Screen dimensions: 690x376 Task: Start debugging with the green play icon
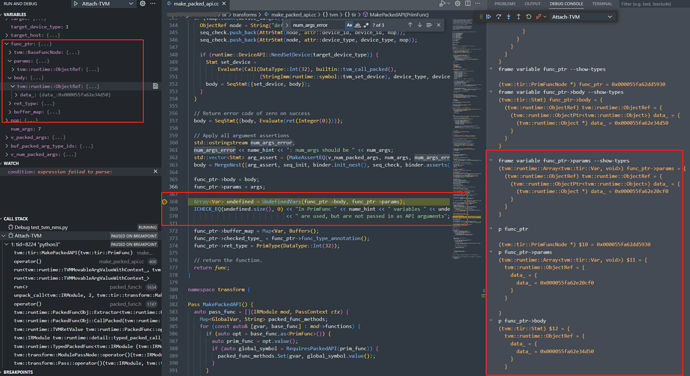[x=76, y=4]
